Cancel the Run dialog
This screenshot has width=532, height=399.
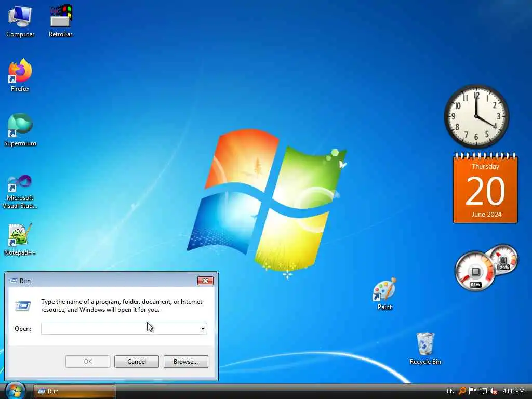pos(137,362)
